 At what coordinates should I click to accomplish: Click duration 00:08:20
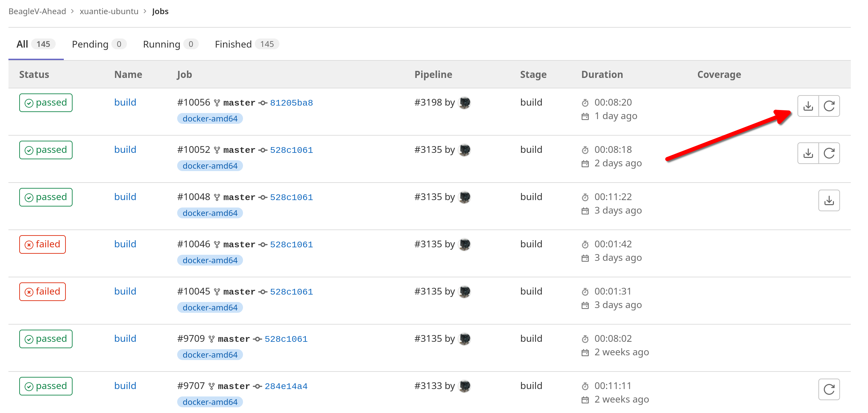pos(613,103)
